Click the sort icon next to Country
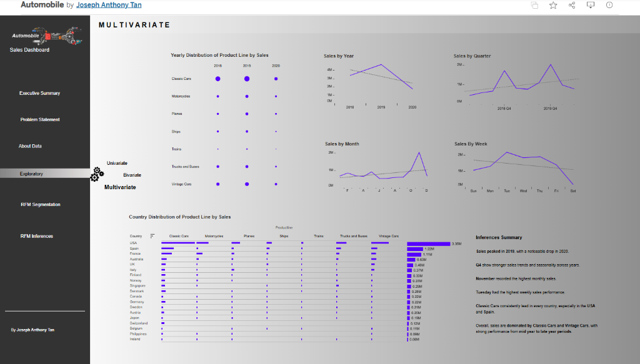 [x=152, y=236]
